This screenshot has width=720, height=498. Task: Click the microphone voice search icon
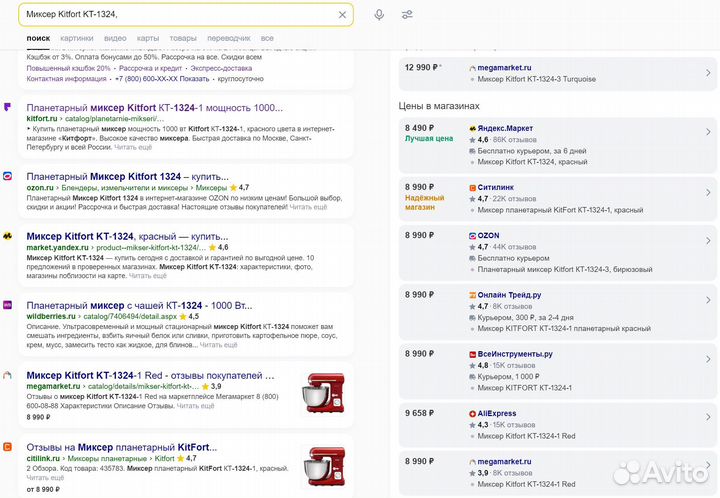tap(379, 14)
